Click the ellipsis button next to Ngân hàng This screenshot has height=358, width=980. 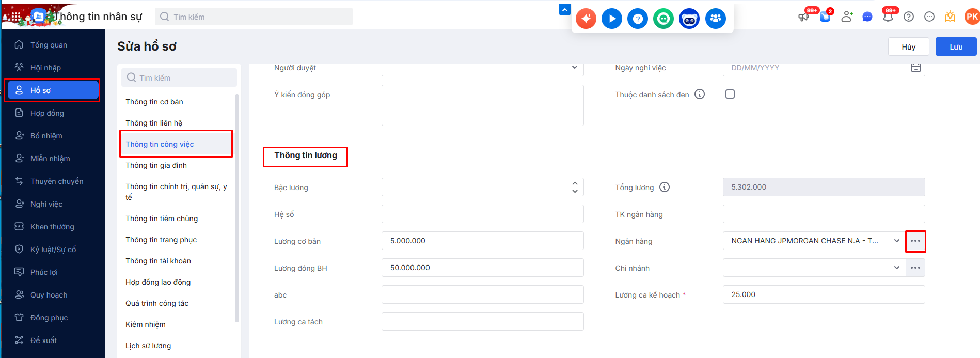pyautogui.click(x=915, y=241)
